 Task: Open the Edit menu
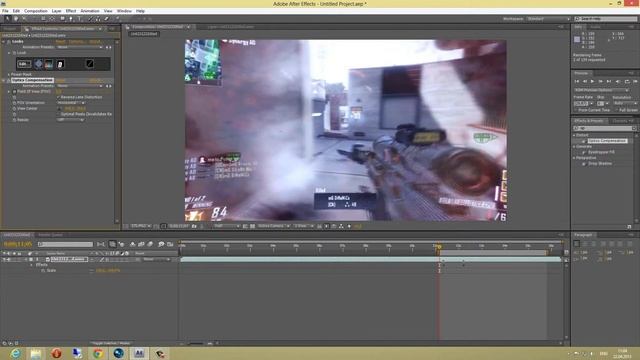[x=16, y=11]
